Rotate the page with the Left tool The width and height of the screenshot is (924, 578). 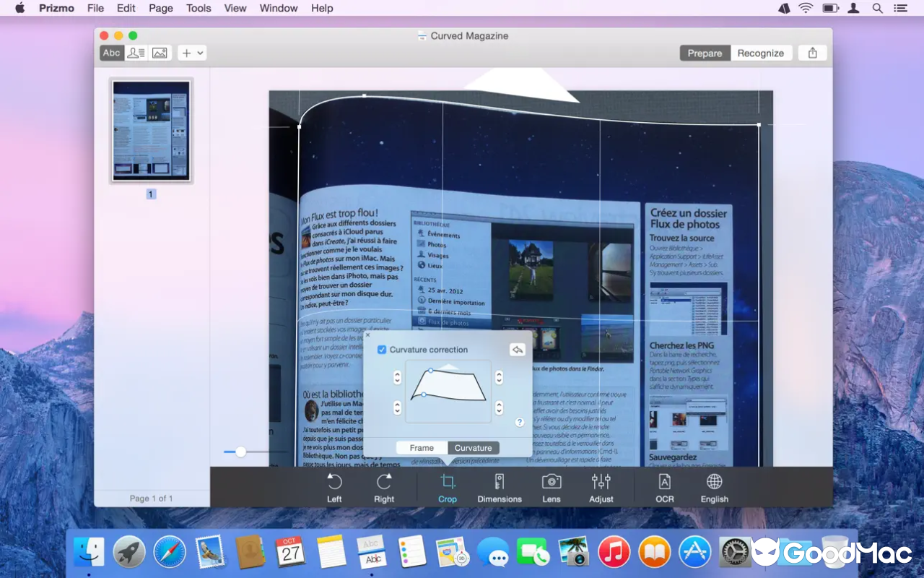(x=334, y=488)
